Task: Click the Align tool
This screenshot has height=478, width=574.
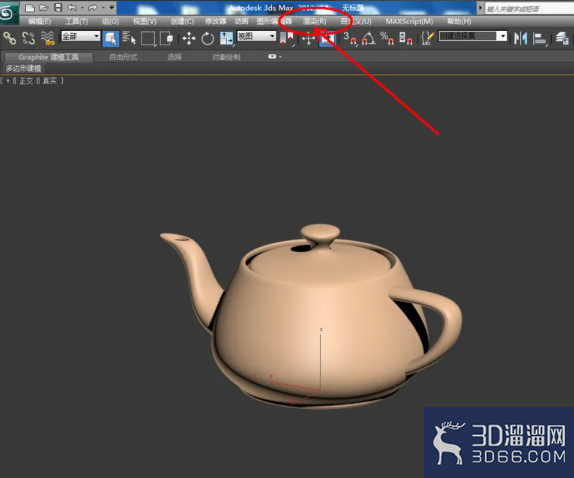Action: pyautogui.click(x=540, y=38)
